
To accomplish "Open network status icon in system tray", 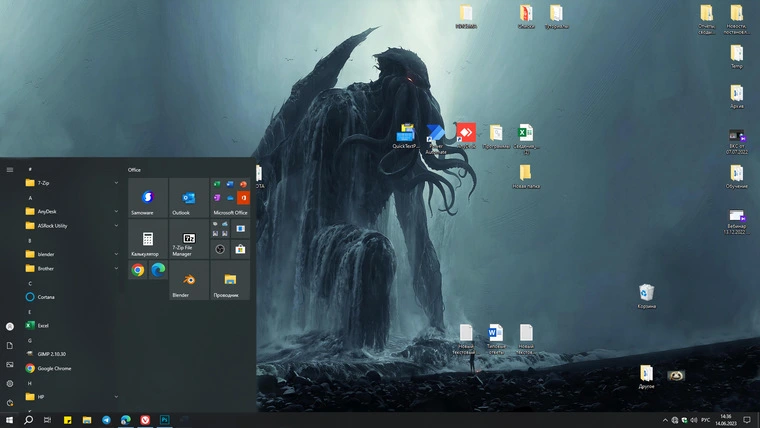I will 675,420.
